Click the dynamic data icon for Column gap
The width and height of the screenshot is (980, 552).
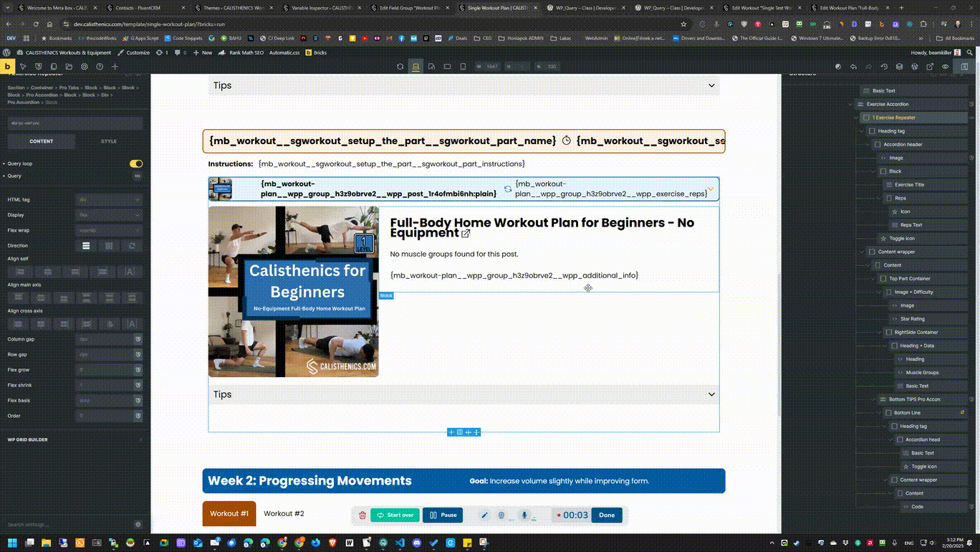(138, 339)
